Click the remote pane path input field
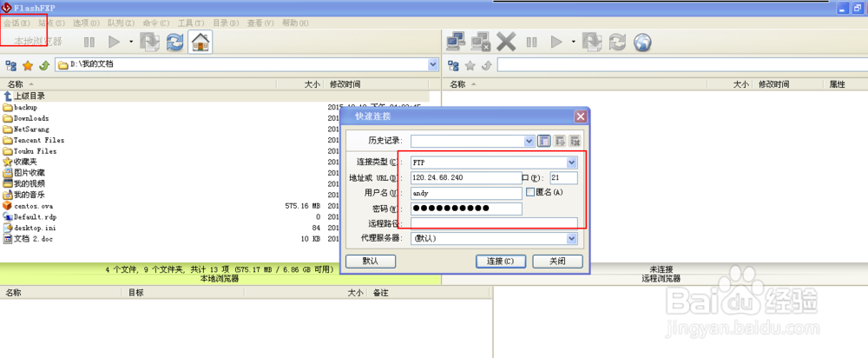This screenshot has width=868, height=358. [x=682, y=65]
